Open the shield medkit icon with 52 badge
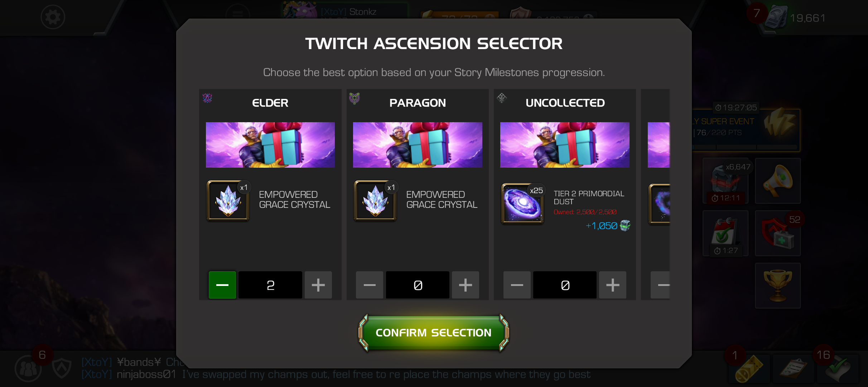868x387 pixels. (x=778, y=233)
